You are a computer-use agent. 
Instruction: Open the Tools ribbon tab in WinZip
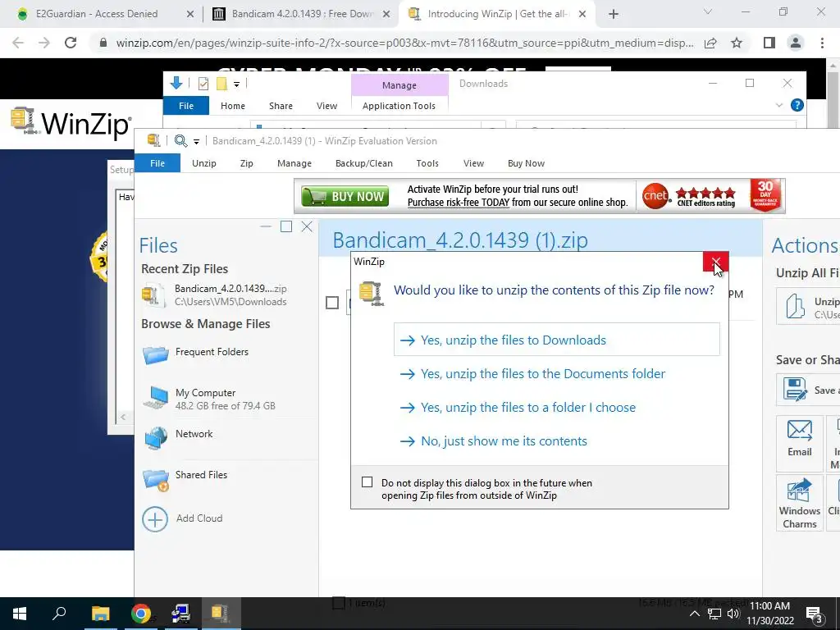tap(427, 163)
